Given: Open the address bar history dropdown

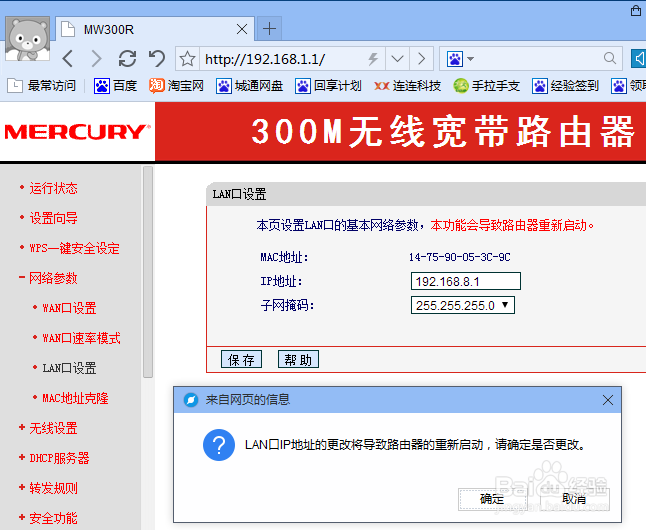Looking at the screenshot, I should (398, 59).
